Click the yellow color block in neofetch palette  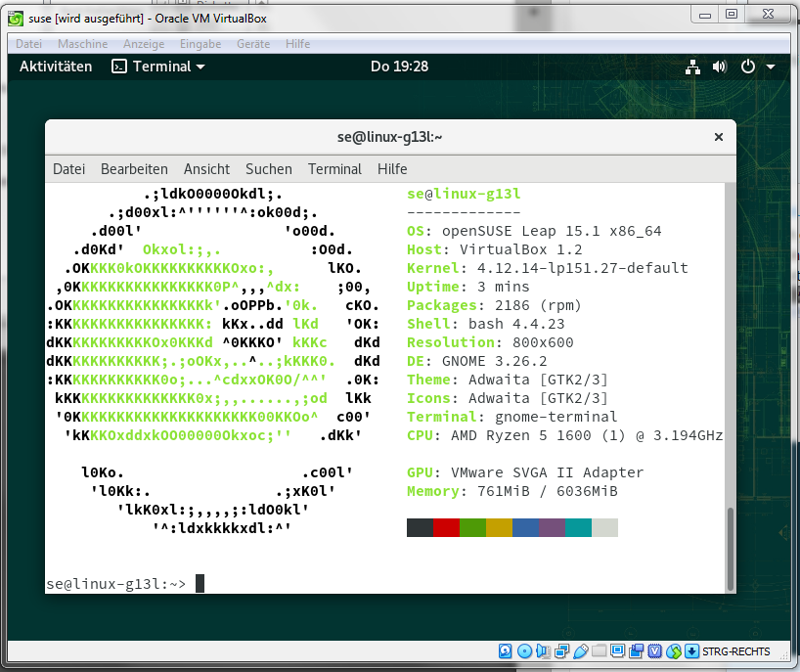(x=500, y=527)
